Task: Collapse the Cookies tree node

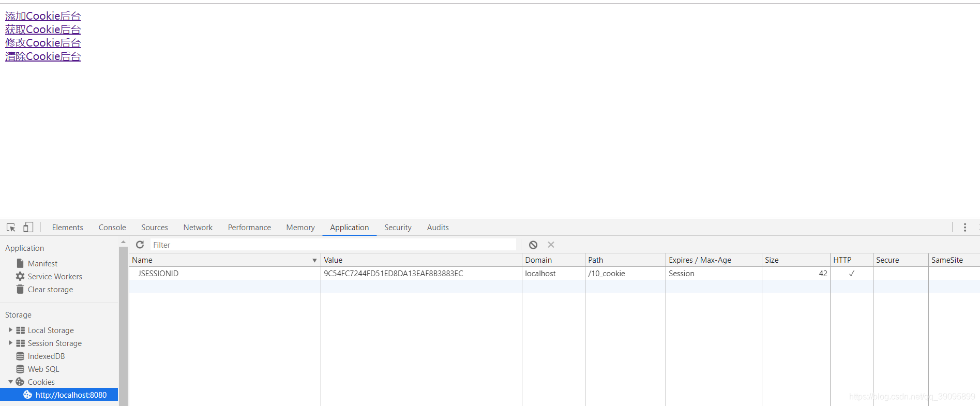Action: coord(10,382)
